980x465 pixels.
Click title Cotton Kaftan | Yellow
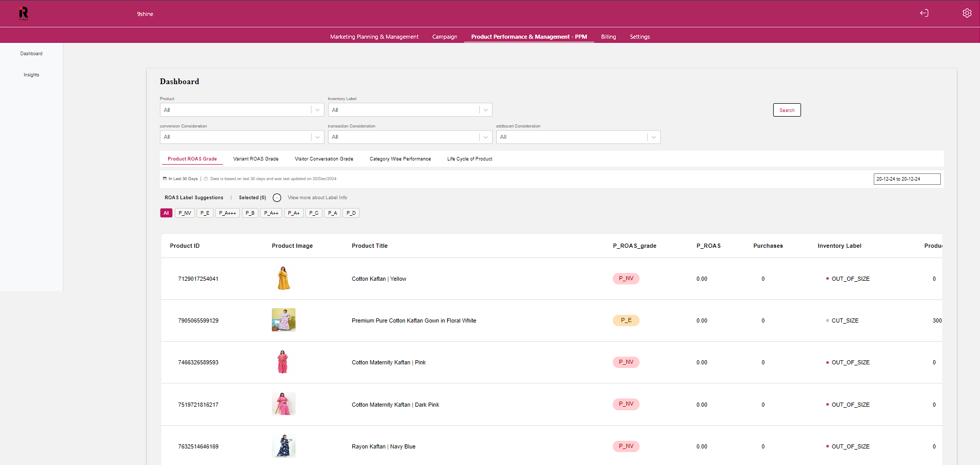[x=379, y=279]
